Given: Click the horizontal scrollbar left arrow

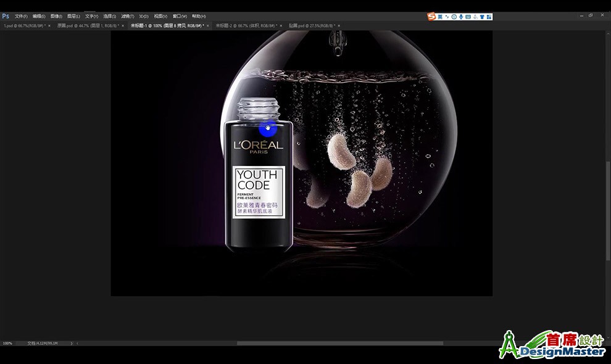Looking at the screenshot, I should click(77, 344).
